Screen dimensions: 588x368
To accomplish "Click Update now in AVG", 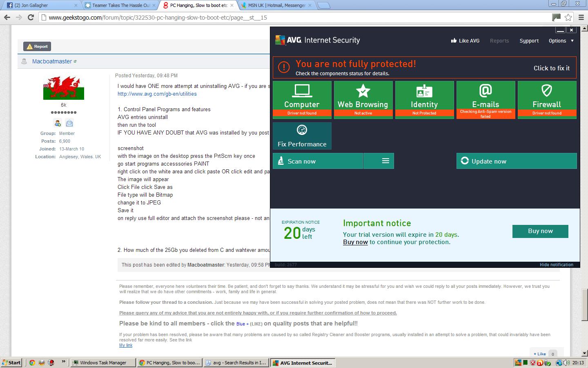I will click(517, 161).
